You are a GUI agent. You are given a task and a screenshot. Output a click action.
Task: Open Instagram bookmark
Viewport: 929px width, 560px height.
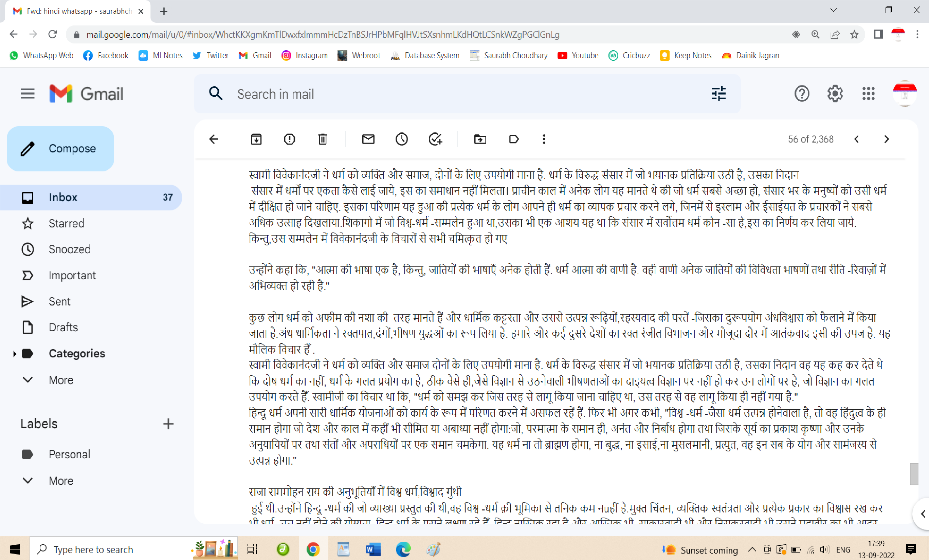click(305, 55)
